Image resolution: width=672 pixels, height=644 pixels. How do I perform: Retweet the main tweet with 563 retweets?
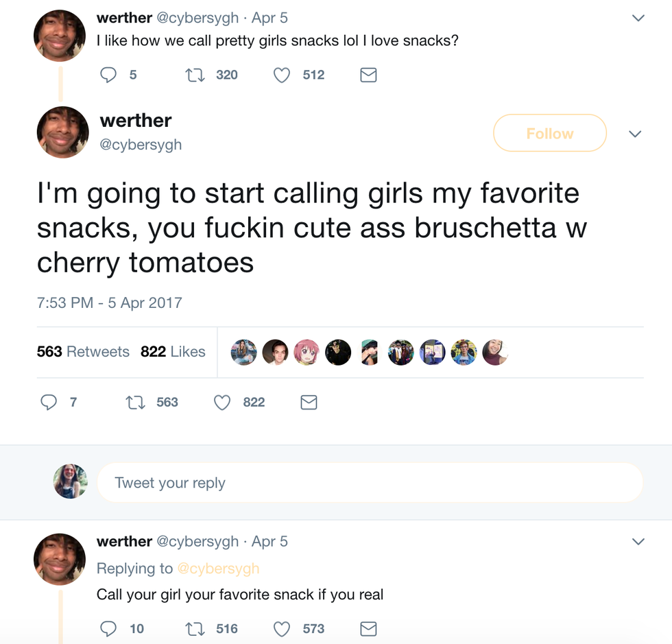(135, 403)
